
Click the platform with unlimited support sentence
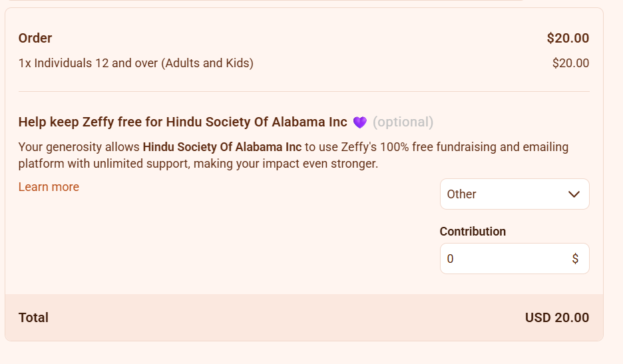(198, 164)
